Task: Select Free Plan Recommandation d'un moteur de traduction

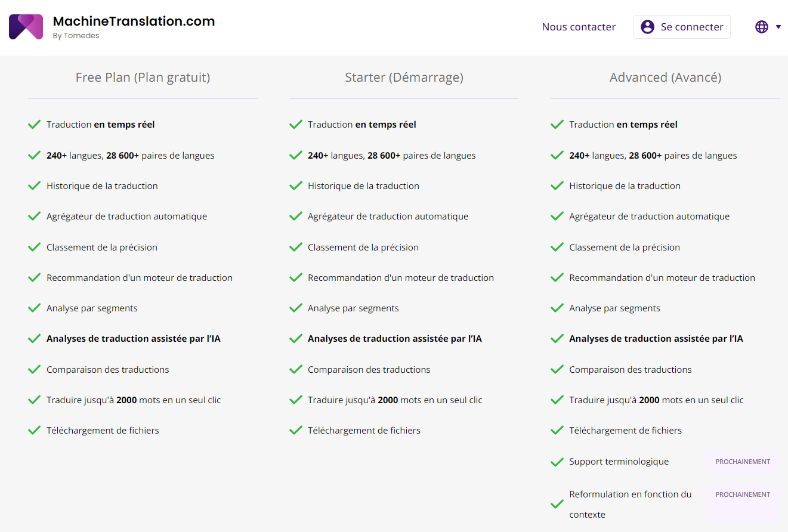Action: tap(140, 278)
